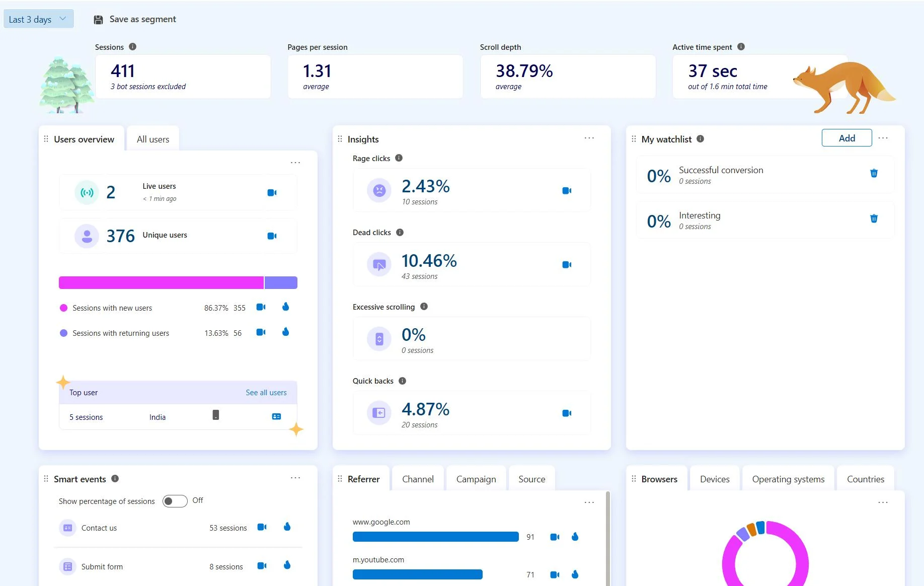Open Insights more options menu
Viewport: 924px width, 586px height.
tap(589, 138)
